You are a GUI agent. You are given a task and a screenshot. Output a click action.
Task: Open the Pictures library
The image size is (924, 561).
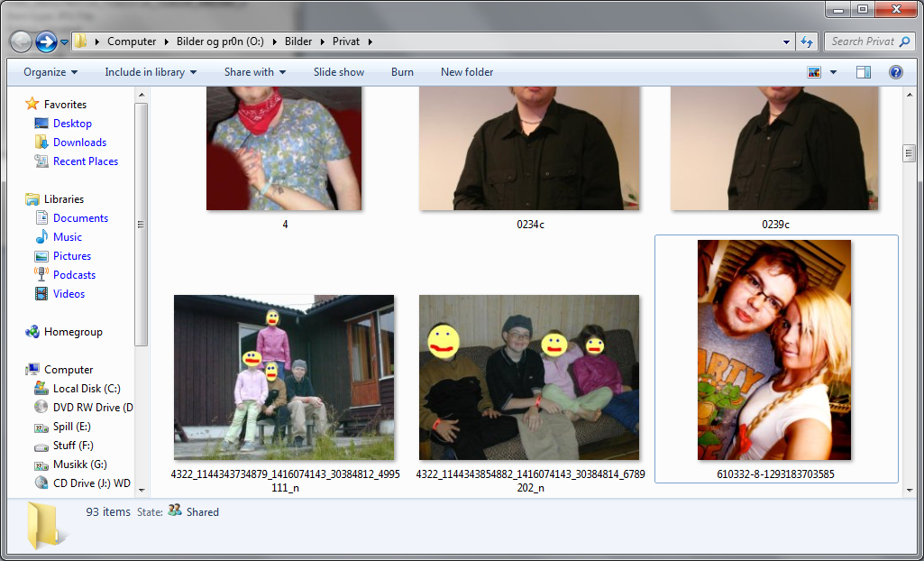coord(72,256)
